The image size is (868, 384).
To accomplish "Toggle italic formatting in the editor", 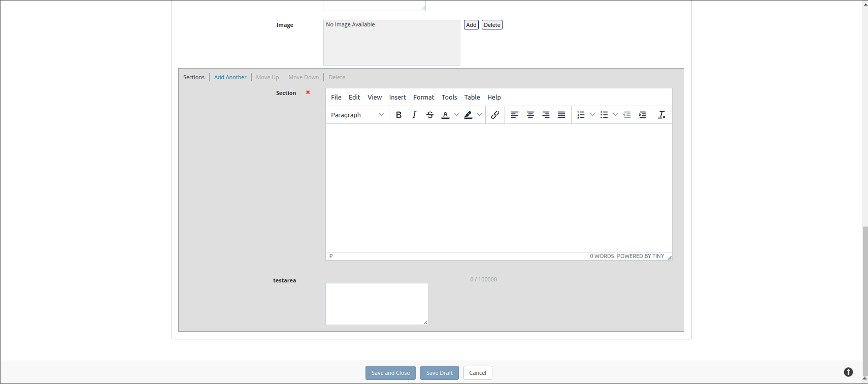I will click(414, 115).
